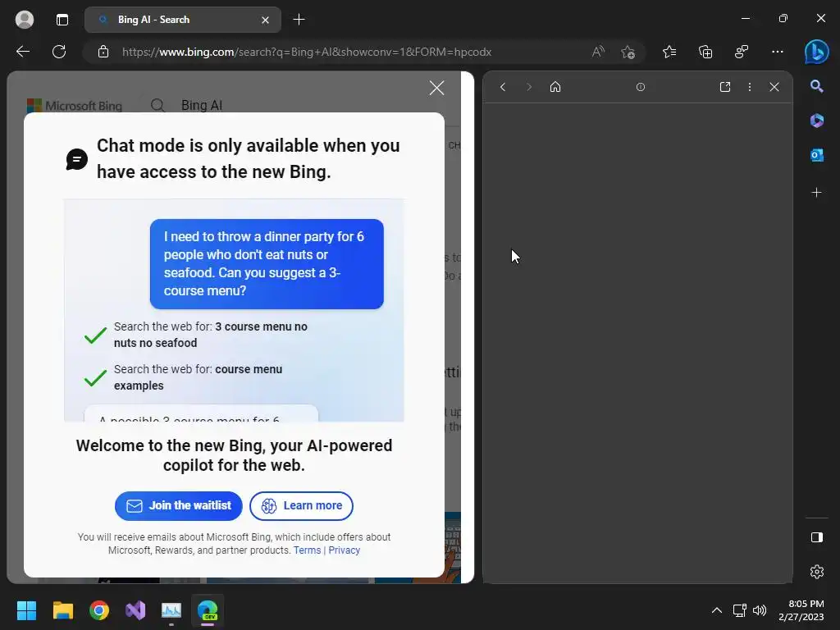Viewport: 840px width, 630px height.
Task: Open sidebar Search tool
Action: pos(816,86)
